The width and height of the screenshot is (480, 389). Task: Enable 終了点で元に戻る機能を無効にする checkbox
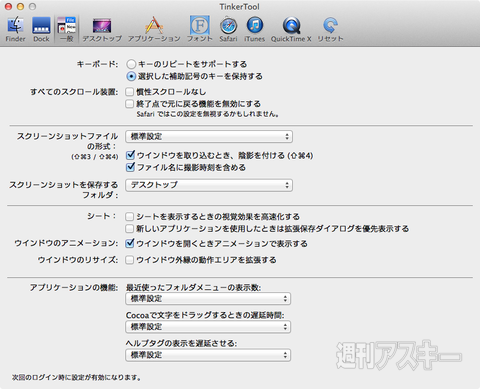point(130,104)
